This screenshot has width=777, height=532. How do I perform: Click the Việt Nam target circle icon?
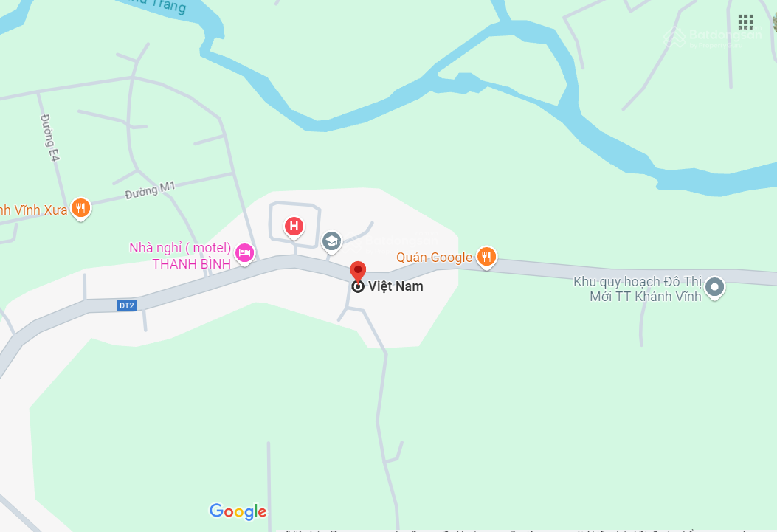coord(358,286)
